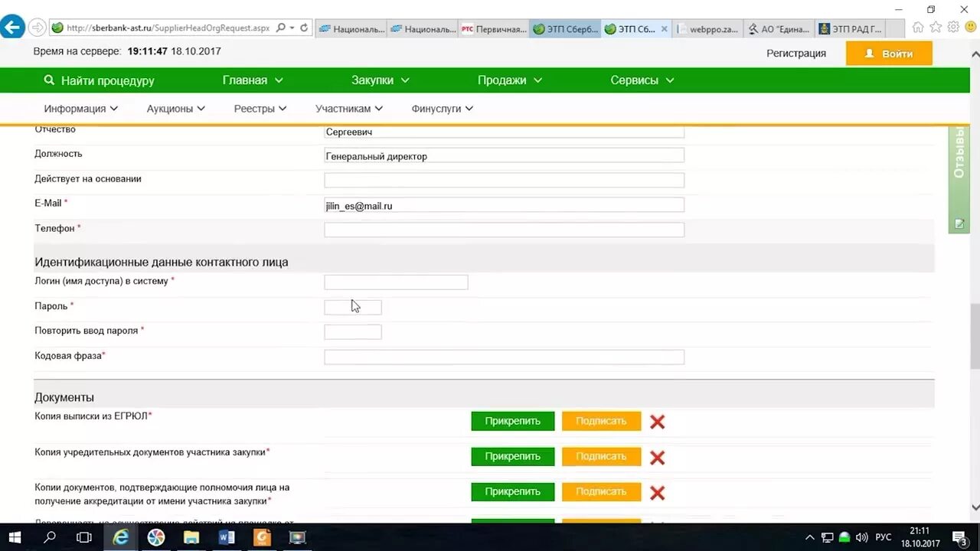Click red X delete icon for документов подтверждающие полномочия
Viewport: 980px width, 551px height.
657,493
